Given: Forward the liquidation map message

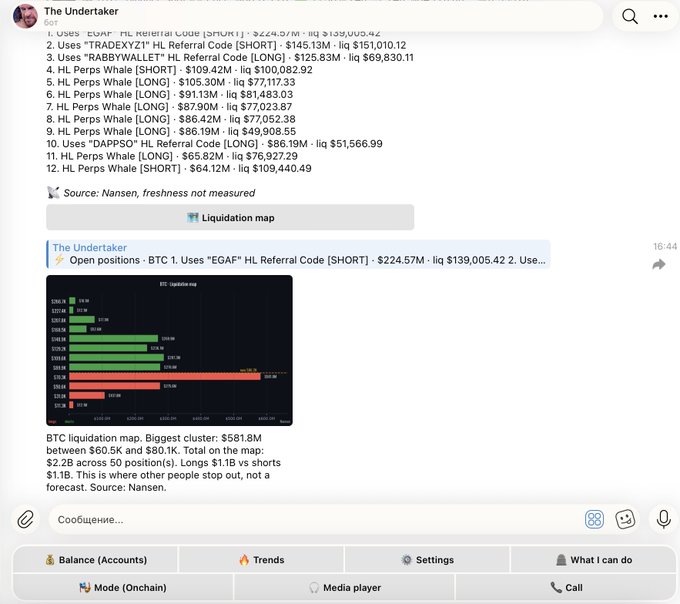Looking at the screenshot, I should tap(659, 264).
